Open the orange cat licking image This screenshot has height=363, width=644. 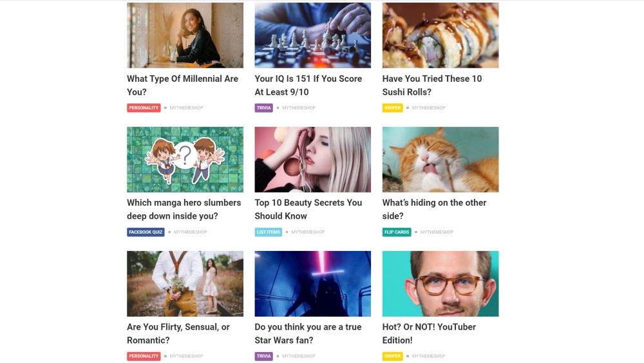(440, 160)
